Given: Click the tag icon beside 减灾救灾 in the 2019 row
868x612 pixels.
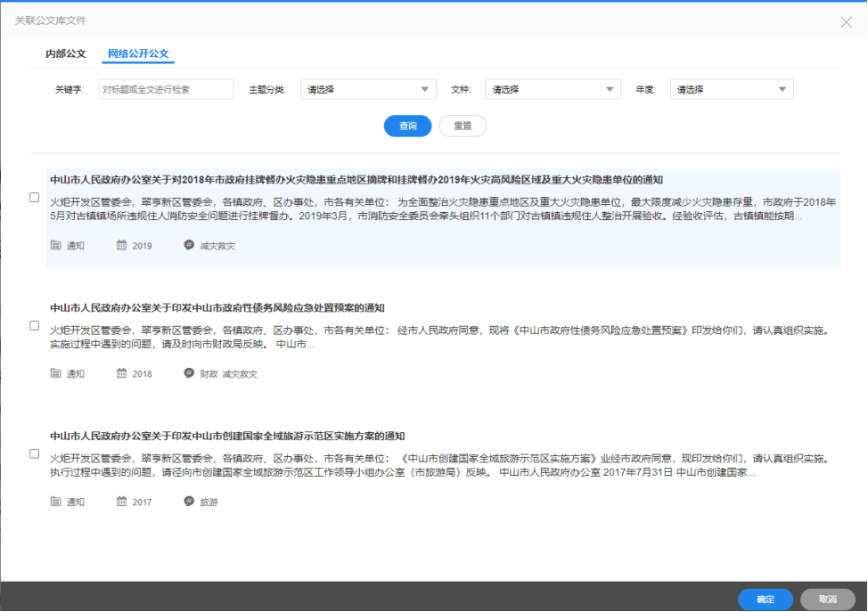Looking at the screenshot, I should [x=189, y=245].
